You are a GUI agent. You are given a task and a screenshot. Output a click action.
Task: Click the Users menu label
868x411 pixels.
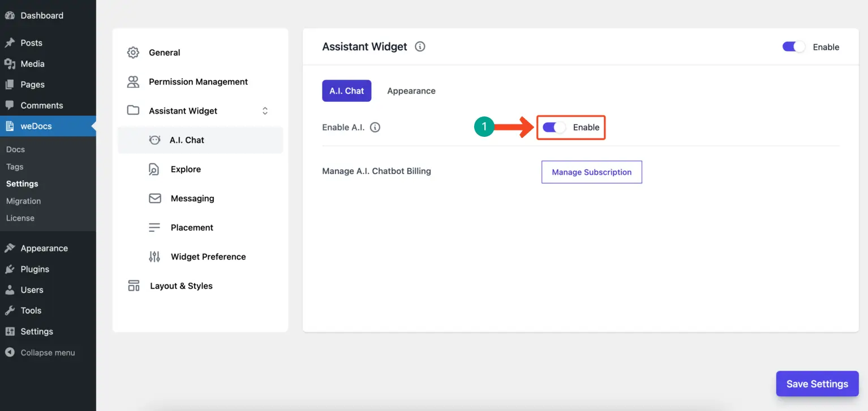click(x=32, y=290)
